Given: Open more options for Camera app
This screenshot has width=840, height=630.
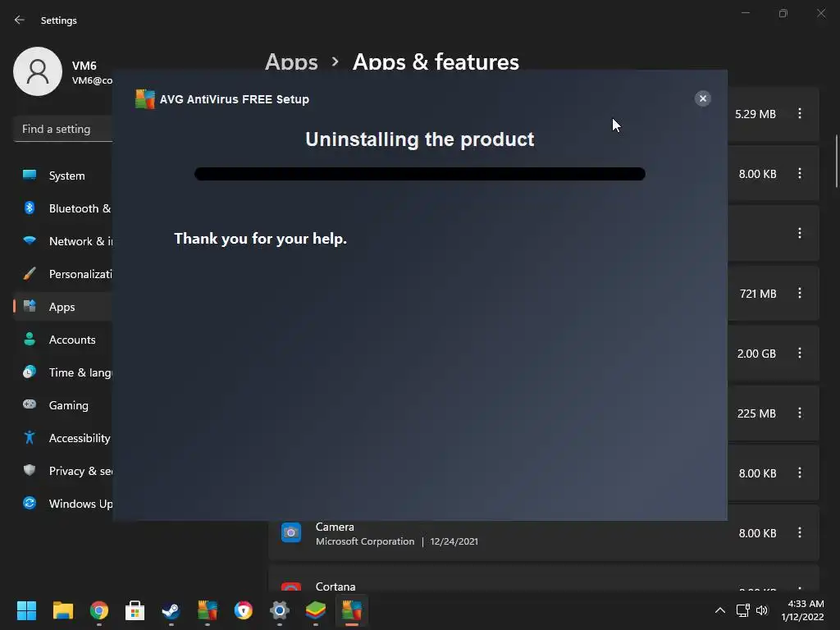Looking at the screenshot, I should tap(799, 532).
